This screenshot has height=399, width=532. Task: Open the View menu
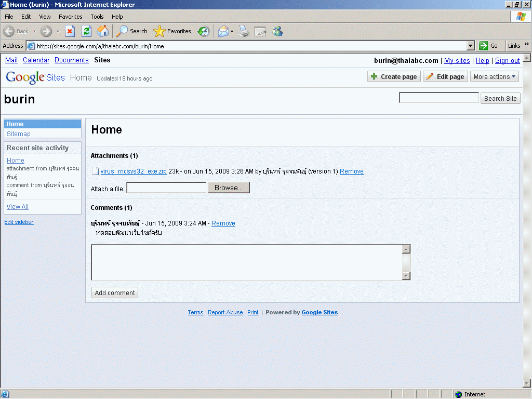click(x=45, y=17)
